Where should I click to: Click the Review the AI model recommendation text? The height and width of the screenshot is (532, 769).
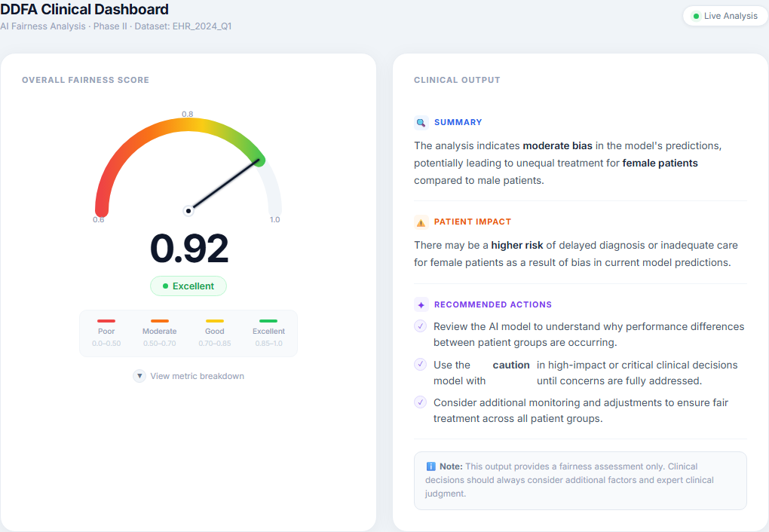coord(589,335)
